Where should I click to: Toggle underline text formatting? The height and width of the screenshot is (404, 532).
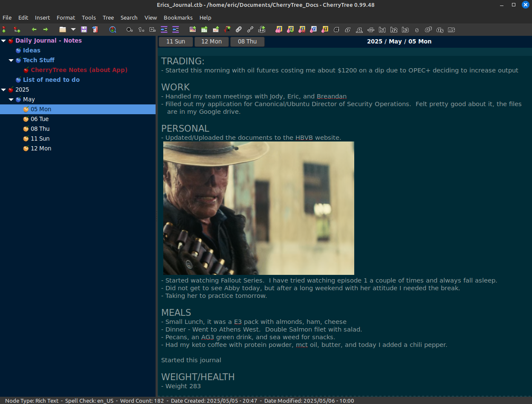pyautogui.click(x=359, y=29)
